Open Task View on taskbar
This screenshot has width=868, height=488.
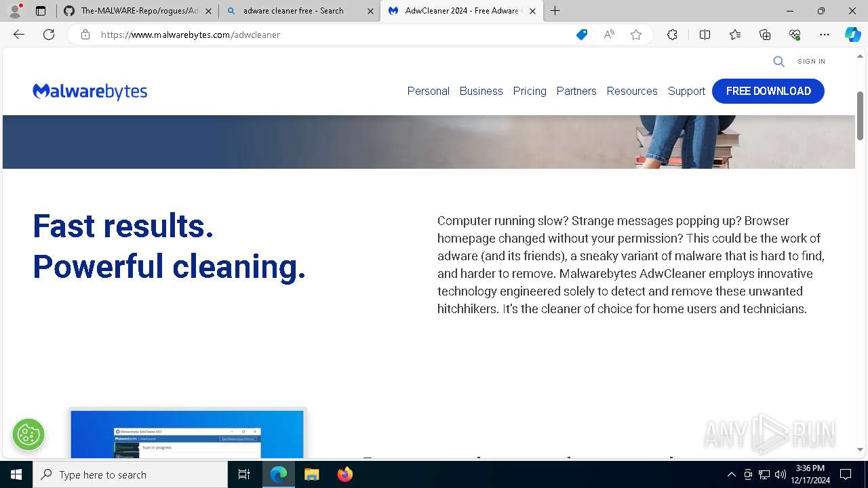pyautogui.click(x=244, y=474)
